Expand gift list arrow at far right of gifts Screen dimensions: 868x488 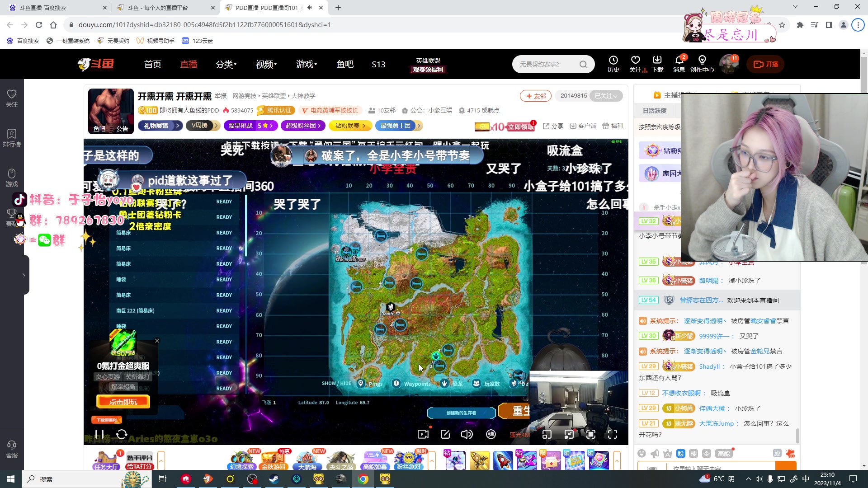coord(617,460)
